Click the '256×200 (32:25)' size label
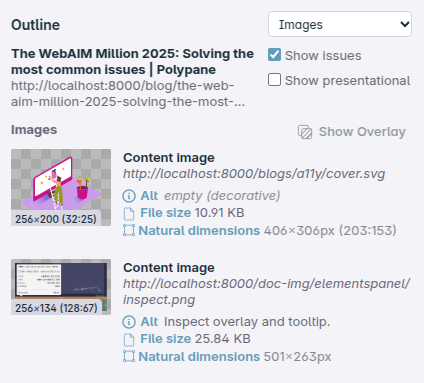424x383 pixels. click(x=56, y=219)
